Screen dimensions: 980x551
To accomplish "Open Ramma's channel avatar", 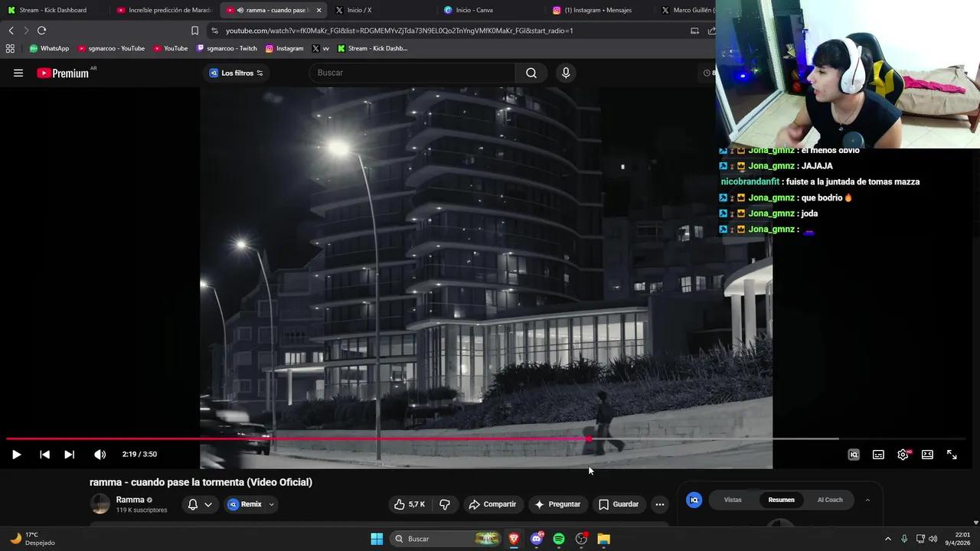I will 100,504.
